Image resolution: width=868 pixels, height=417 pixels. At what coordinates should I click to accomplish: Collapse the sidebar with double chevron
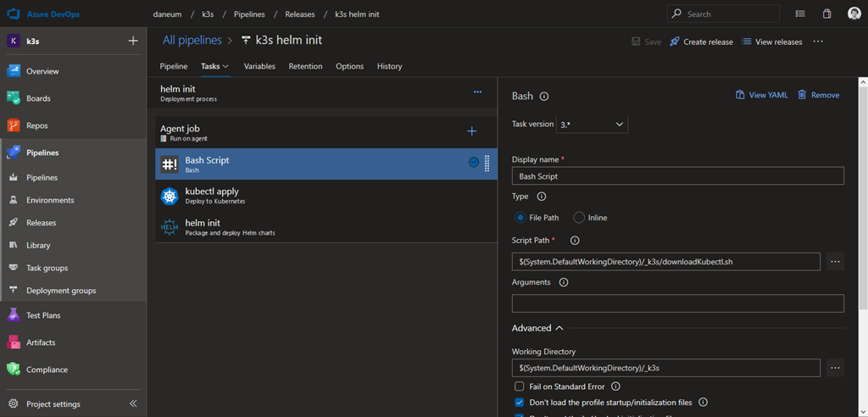(x=133, y=403)
